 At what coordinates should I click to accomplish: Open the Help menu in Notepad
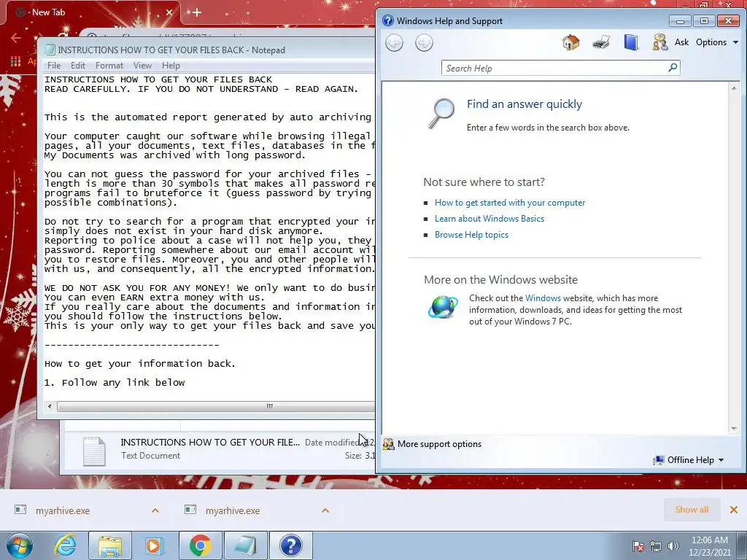[171, 65]
